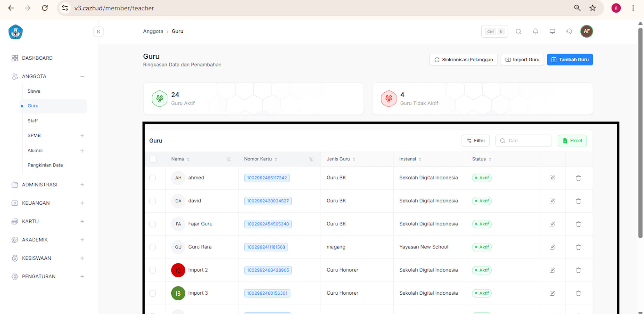Image resolution: width=644 pixels, height=314 pixels.
Task: Bookmark this page with the star
Action: click(593, 8)
